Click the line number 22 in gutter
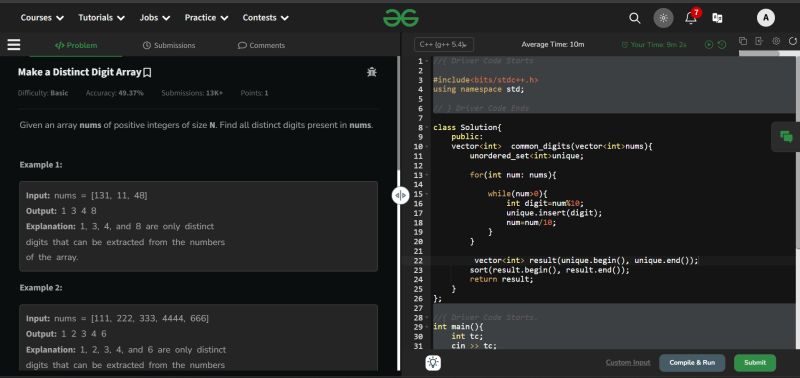 [418, 261]
